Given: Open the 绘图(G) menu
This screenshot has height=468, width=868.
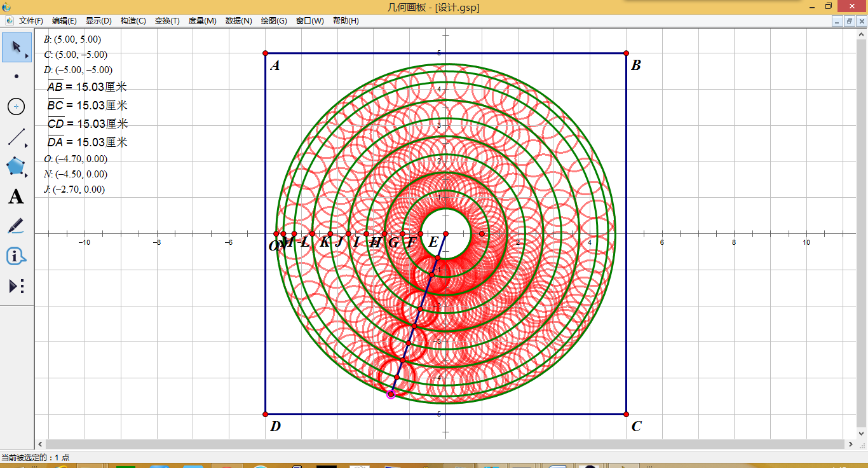Looking at the screenshot, I should click(274, 21).
